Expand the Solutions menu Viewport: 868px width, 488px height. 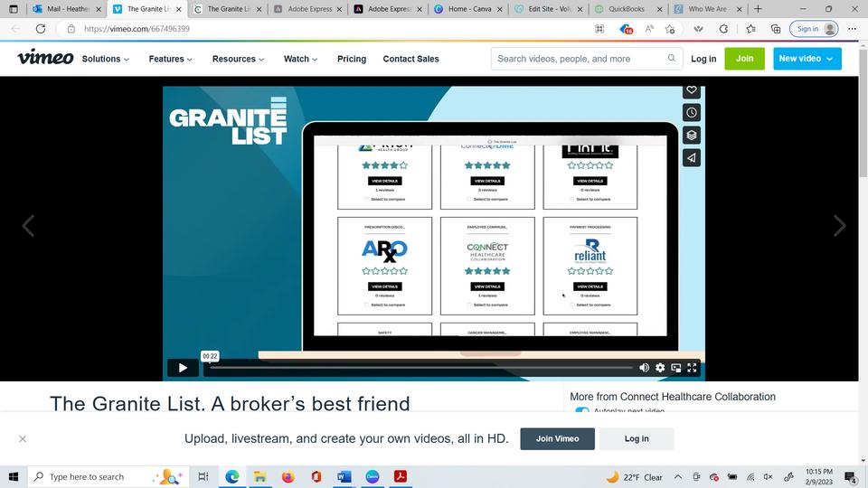[105, 59]
